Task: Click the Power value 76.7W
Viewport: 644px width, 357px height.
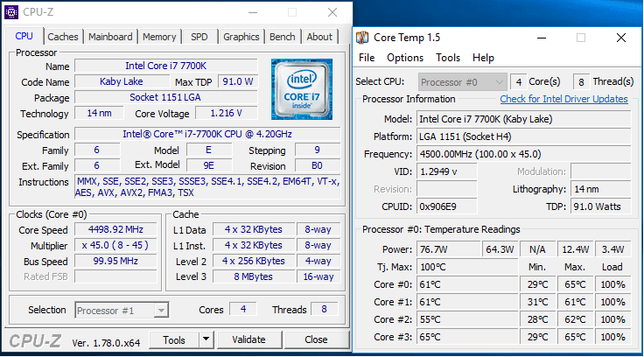Action: click(449, 249)
